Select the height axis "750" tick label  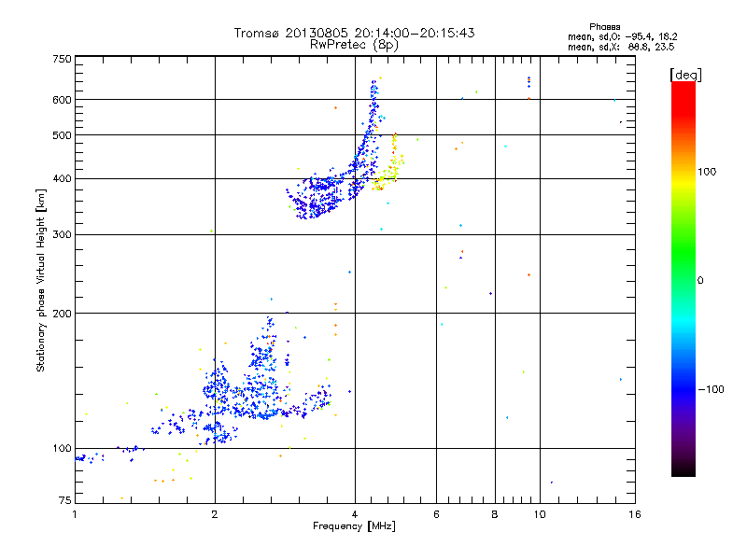click(62, 59)
